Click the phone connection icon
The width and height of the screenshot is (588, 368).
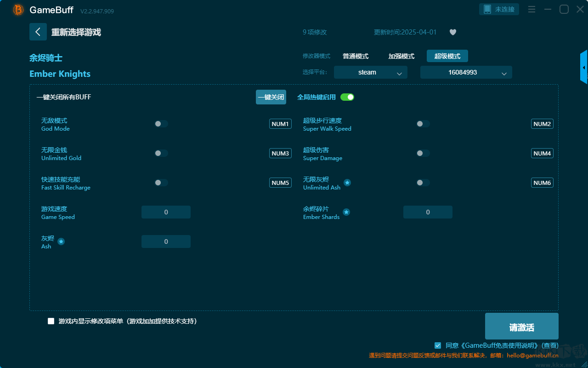[x=487, y=9]
